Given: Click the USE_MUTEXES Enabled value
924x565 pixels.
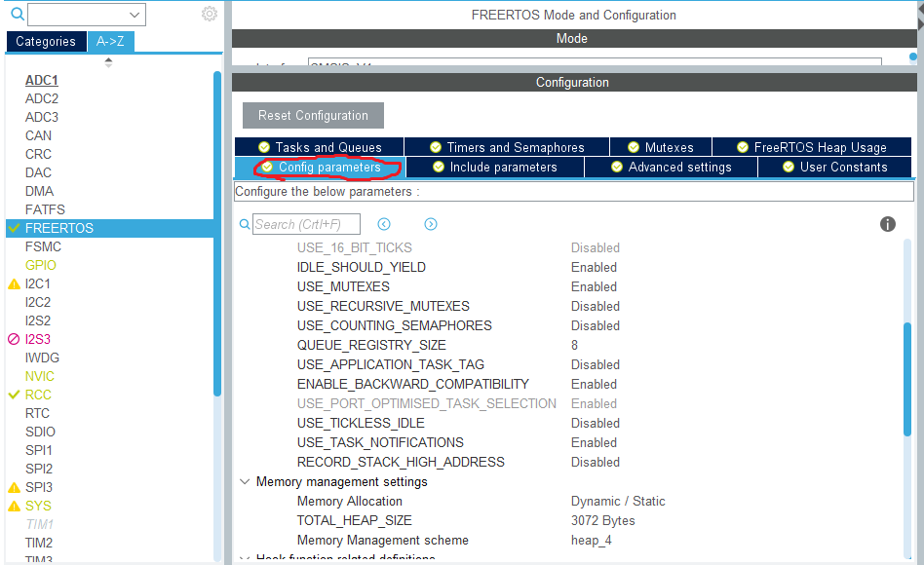Looking at the screenshot, I should click(594, 287).
